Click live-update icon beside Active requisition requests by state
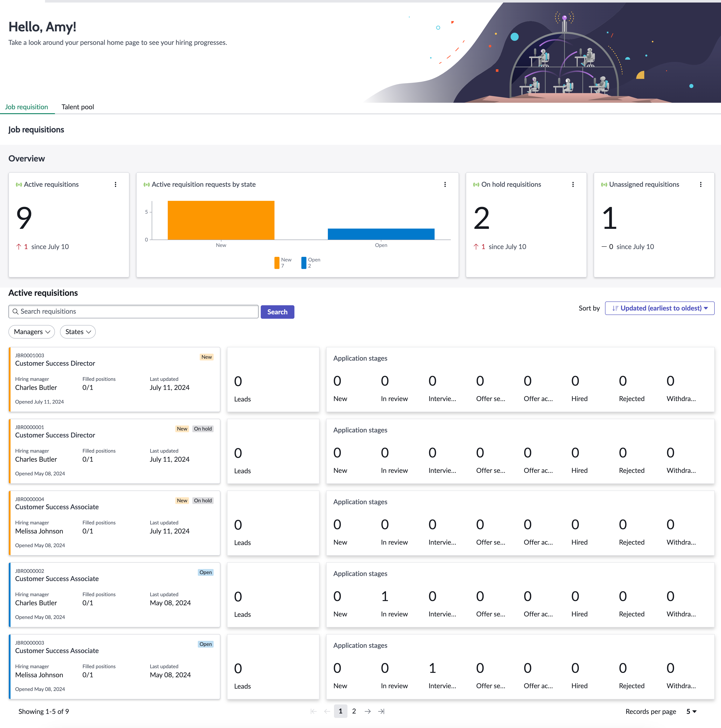This screenshot has height=728, width=721. (x=146, y=185)
